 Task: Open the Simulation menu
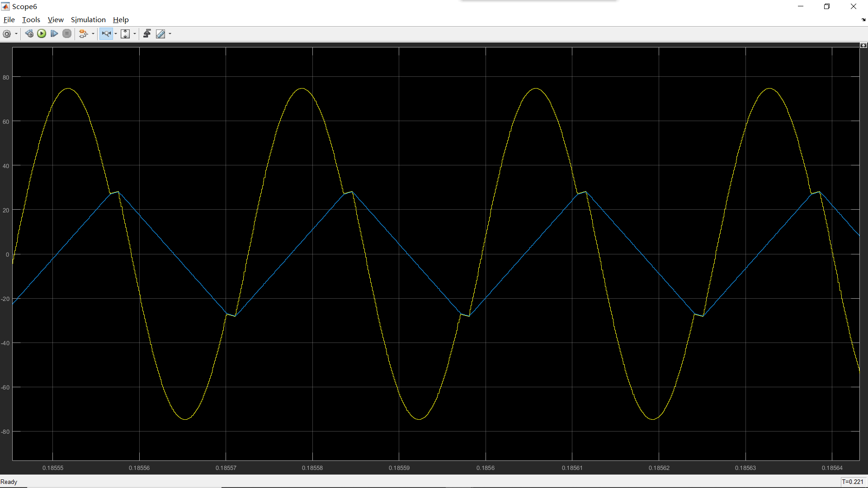click(88, 20)
